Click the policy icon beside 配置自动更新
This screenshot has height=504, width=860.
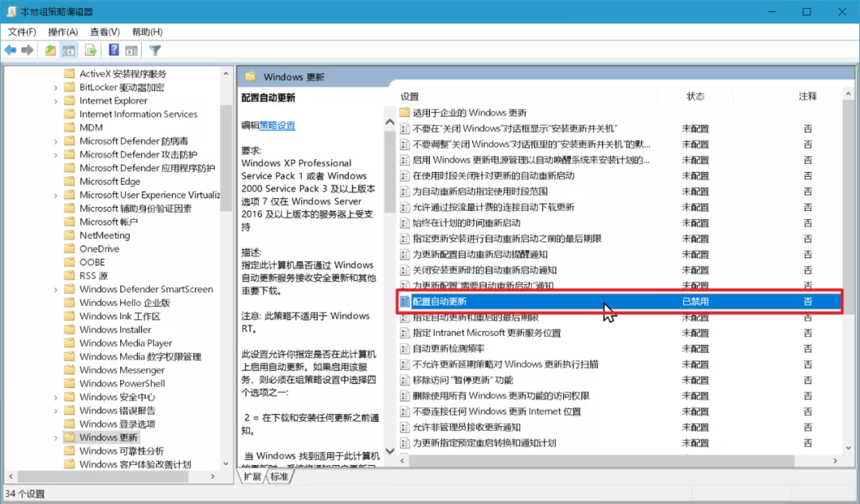(405, 302)
